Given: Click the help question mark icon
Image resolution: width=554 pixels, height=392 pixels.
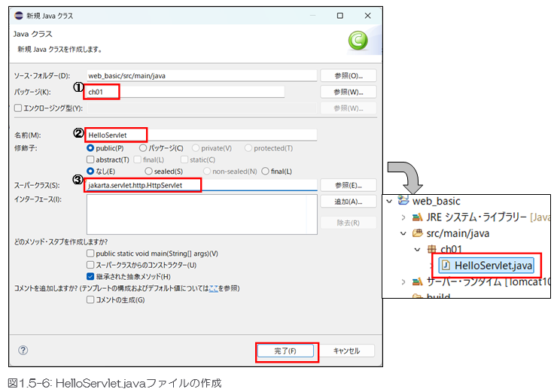Looking at the screenshot, I should 23,350.
